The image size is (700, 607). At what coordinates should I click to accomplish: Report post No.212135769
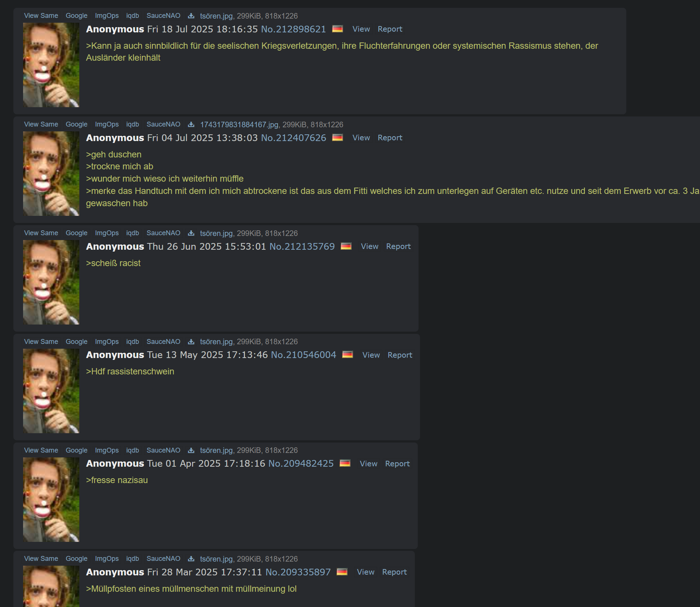click(x=398, y=246)
